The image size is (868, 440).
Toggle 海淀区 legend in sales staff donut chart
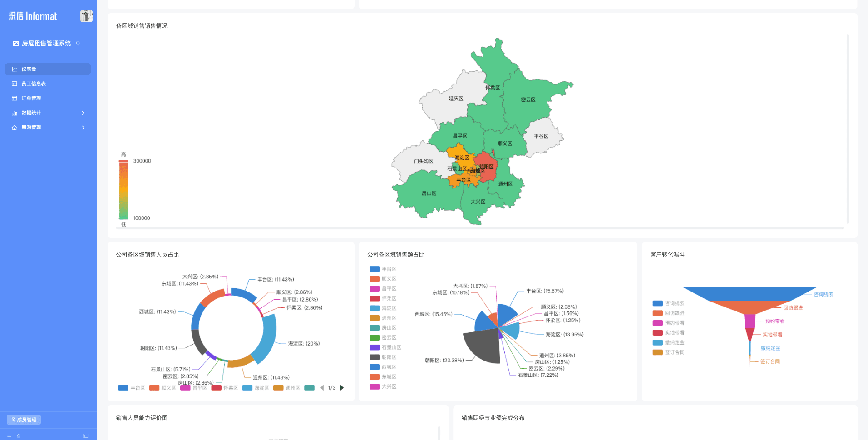coord(256,388)
